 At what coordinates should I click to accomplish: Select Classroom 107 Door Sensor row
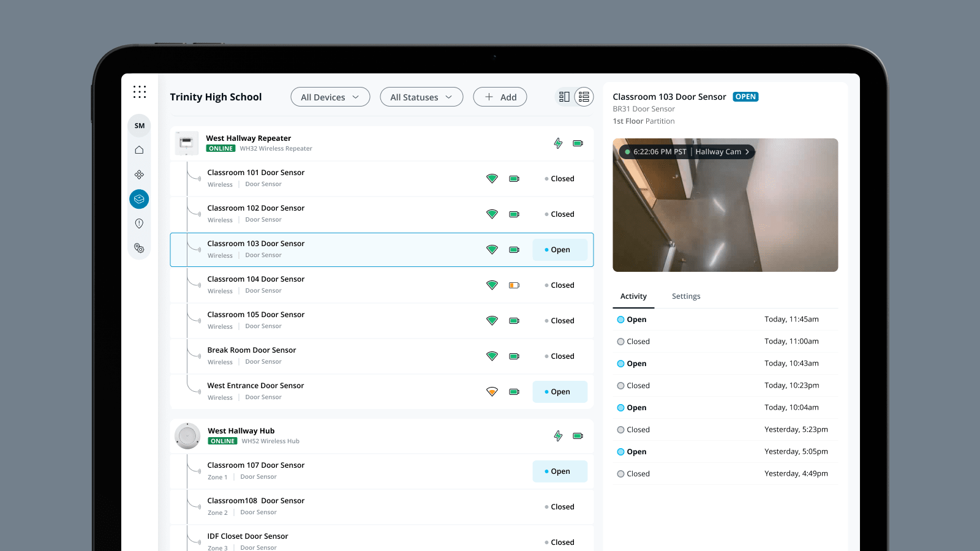pyautogui.click(x=382, y=471)
